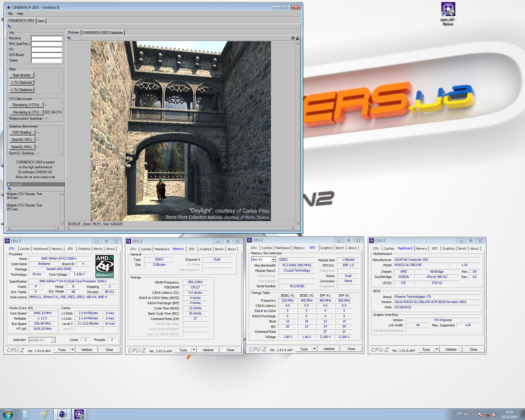The image size is (525, 420).
Task: Click the AMD Athlon 64 X2 logo
Action: [x=104, y=266]
